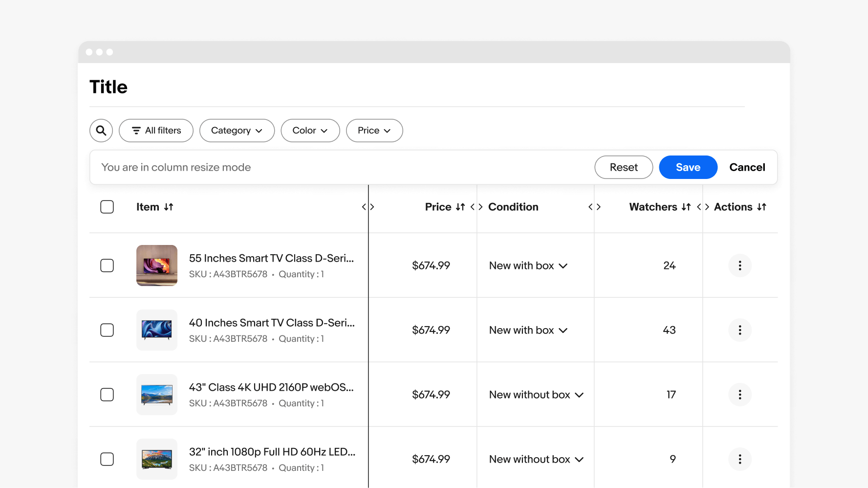Screen dimensions: 868x488
Task: Open three-dot menu for 55 Inches TV
Action: 739,266
